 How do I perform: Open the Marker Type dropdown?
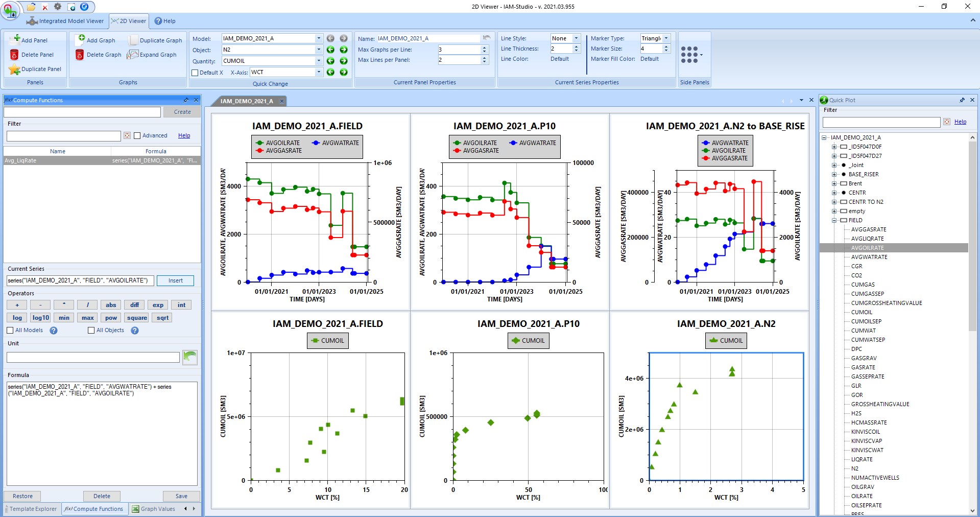coord(666,38)
